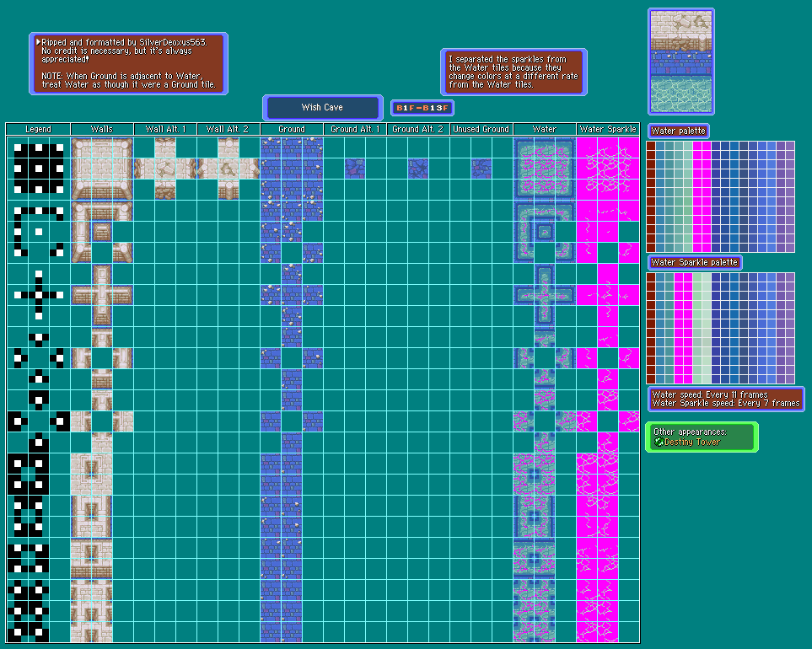812x649 pixels.
Task: Pick the rubble tile at the bottom of Wall Alt. 1
Action: tap(165, 190)
